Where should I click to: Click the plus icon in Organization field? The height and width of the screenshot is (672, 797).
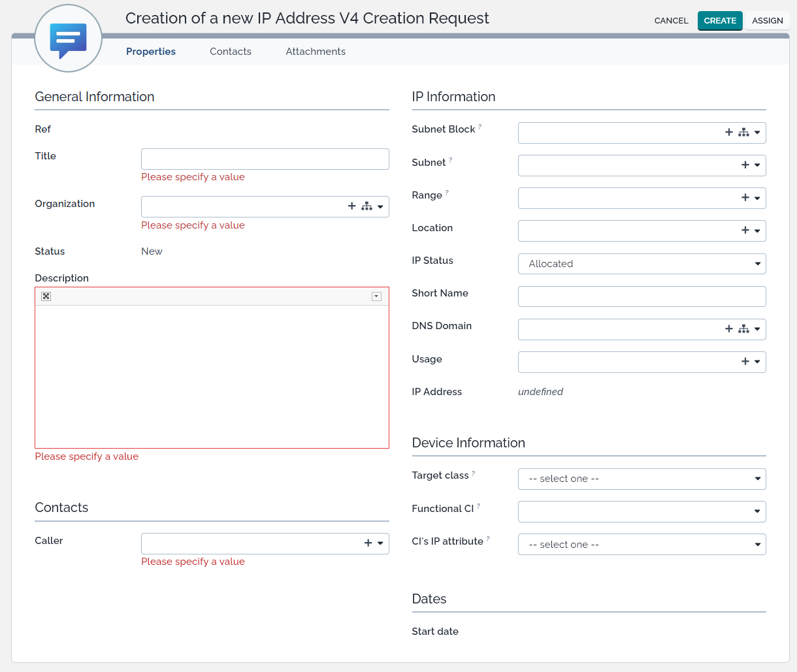point(352,206)
